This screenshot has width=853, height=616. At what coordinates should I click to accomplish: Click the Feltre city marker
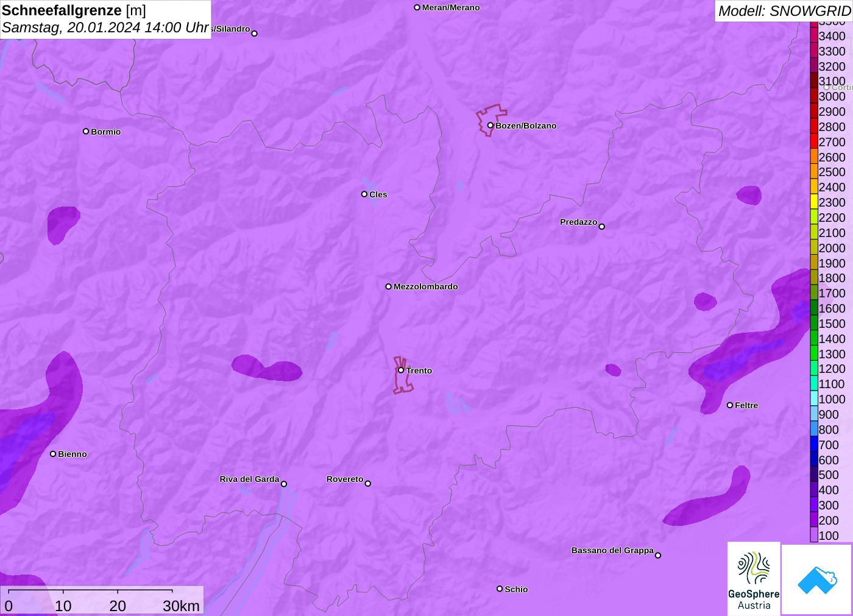pos(730,405)
